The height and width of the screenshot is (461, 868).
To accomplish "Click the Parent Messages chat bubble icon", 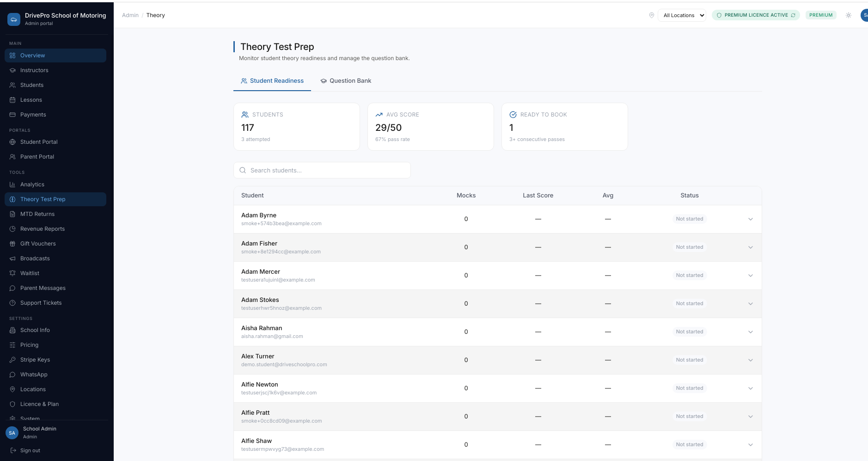I will coord(12,288).
